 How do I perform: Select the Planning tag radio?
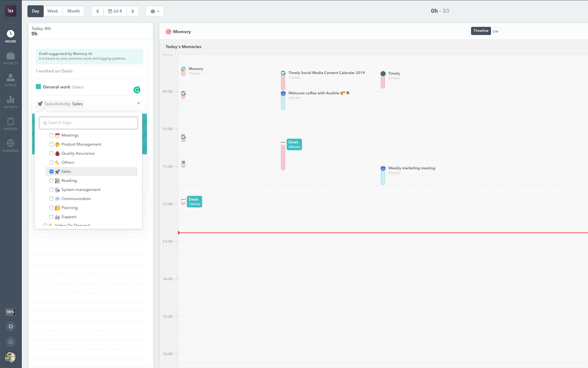tap(51, 208)
